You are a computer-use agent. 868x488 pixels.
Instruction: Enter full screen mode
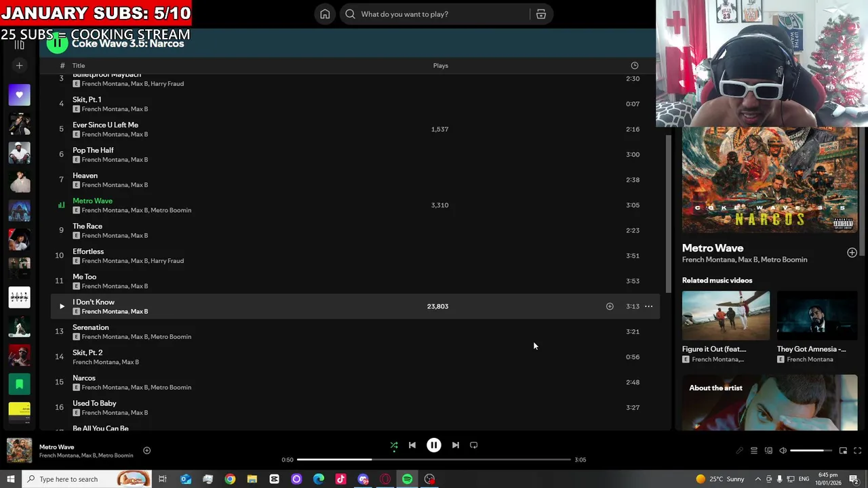[857, 451]
